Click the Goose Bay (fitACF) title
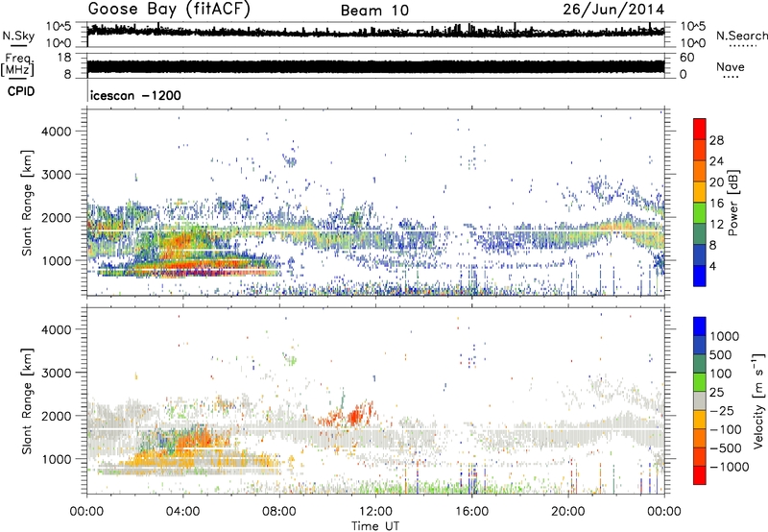 click(169, 10)
